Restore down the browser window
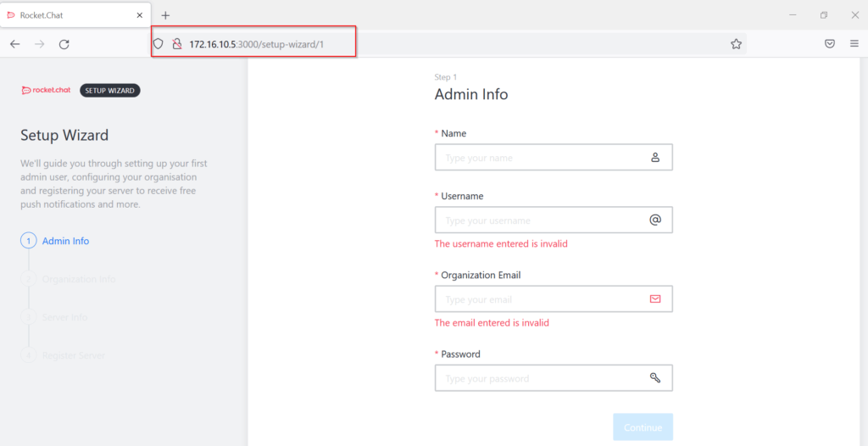This screenshot has height=446, width=868. pos(824,15)
